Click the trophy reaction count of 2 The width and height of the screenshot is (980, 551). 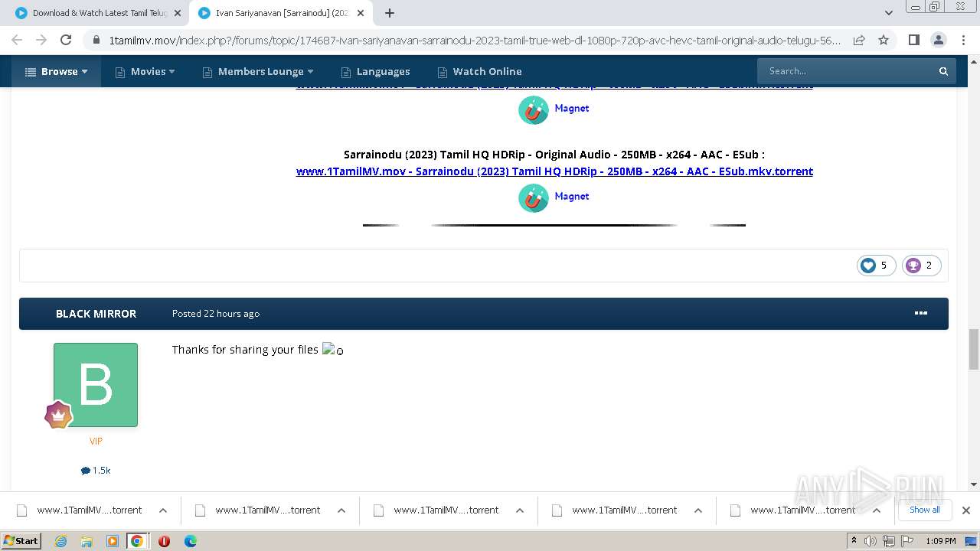click(921, 266)
